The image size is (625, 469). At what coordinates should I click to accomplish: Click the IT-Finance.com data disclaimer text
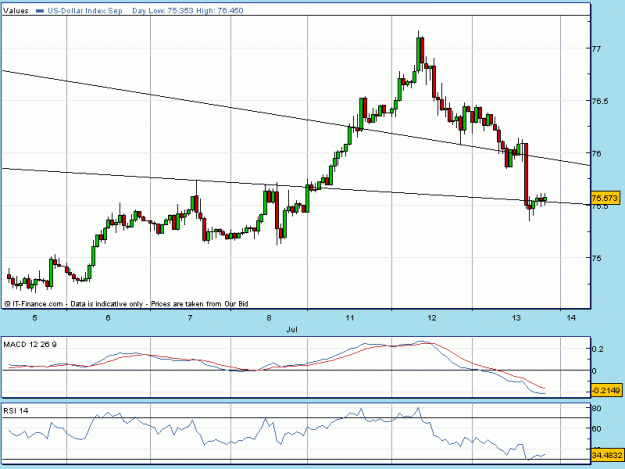coord(126,304)
